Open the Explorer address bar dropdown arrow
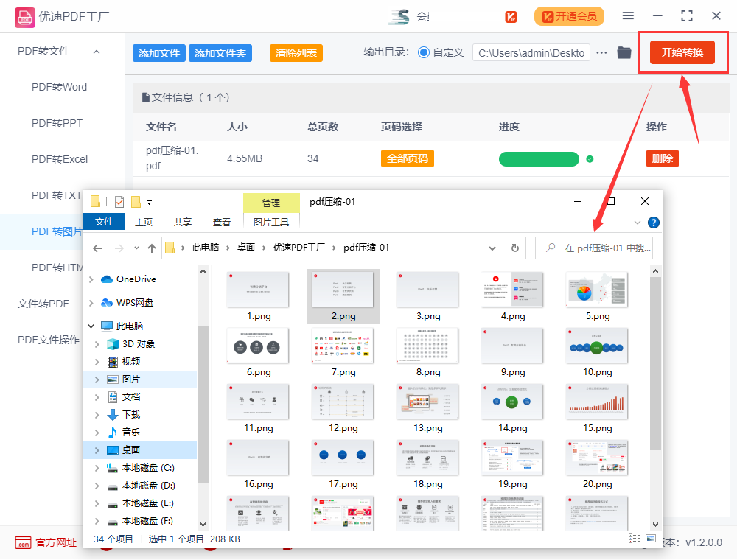Screen dimensions: 737x560 [x=492, y=248]
